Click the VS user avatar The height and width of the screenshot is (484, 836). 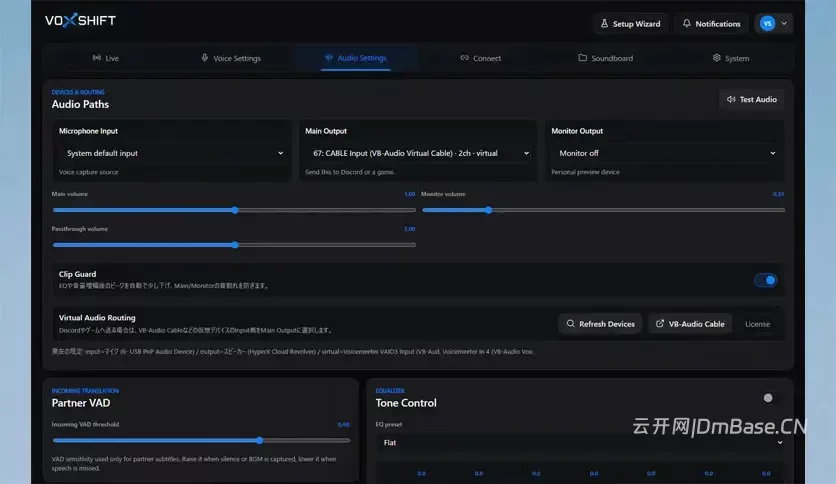(x=767, y=23)
